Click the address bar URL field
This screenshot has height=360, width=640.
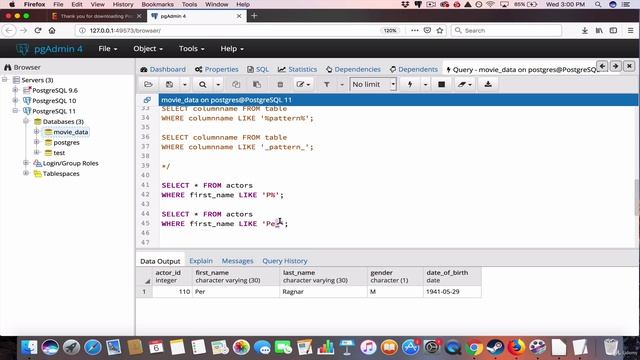coord(229,30)
